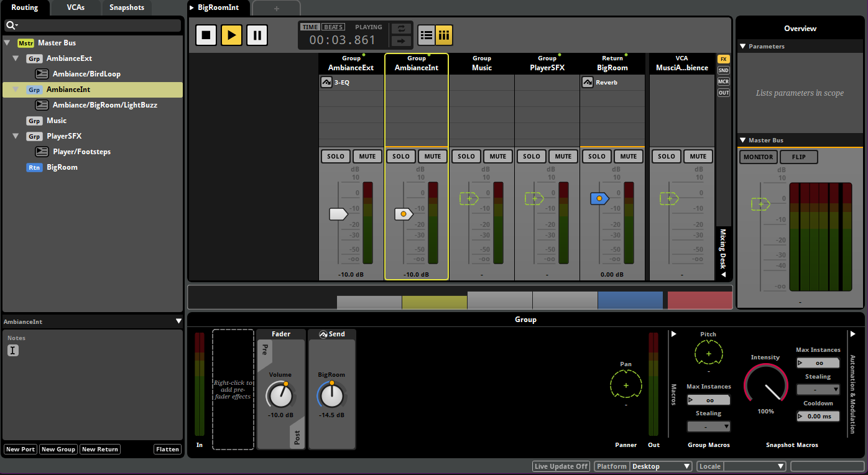The height and width of the screenshot is (475, 868).
Task: Select the mixer strips view icon
Action: 444,35
